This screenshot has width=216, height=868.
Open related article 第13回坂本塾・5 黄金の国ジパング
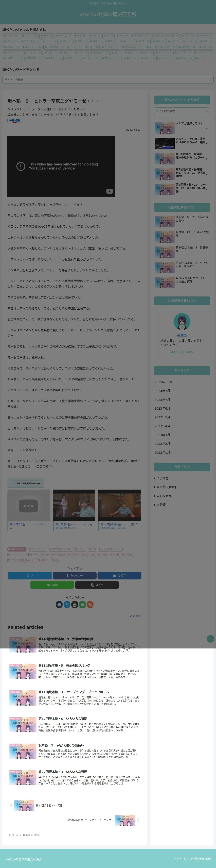point(75,672)
